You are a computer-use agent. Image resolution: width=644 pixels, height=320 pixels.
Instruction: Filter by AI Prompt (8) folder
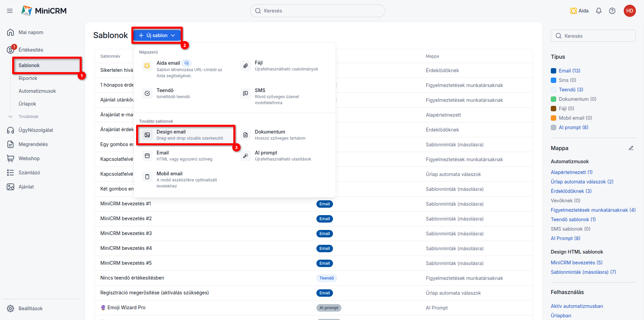coord(566,238)
